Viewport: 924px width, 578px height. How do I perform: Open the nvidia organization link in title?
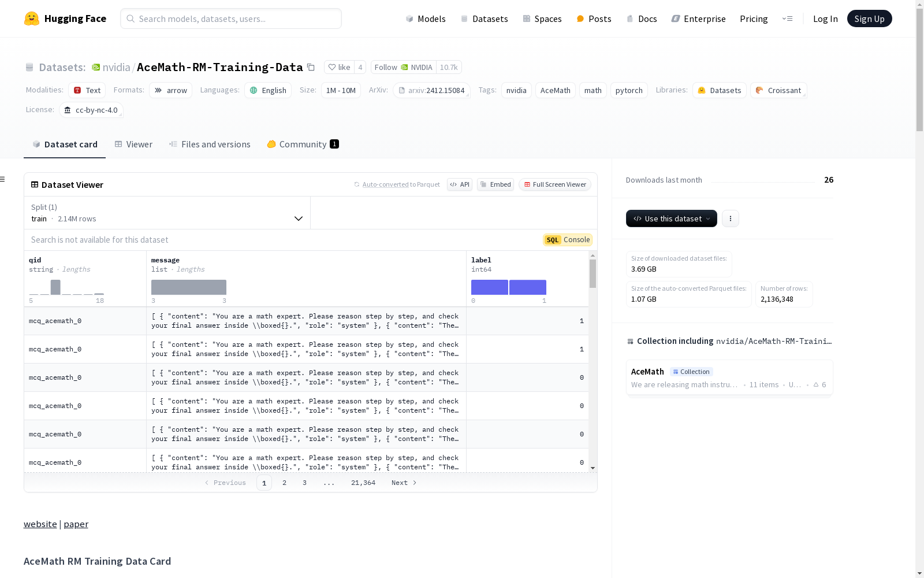pos(116,67)
